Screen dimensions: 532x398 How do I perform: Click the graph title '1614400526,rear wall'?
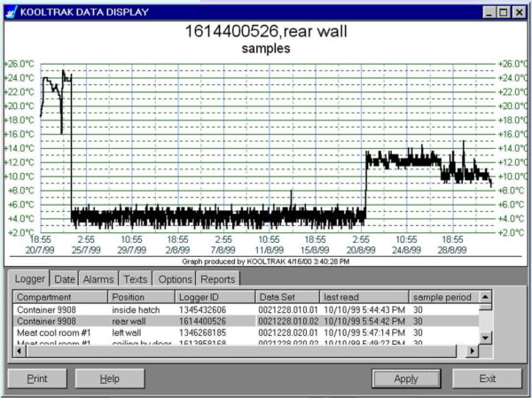(x=266, y=31)
